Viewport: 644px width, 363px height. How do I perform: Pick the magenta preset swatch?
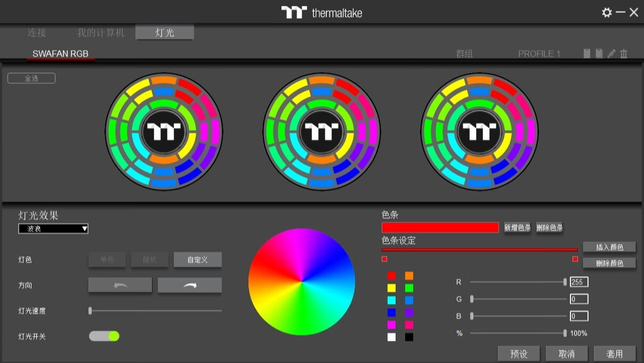(x=392, y=325)
